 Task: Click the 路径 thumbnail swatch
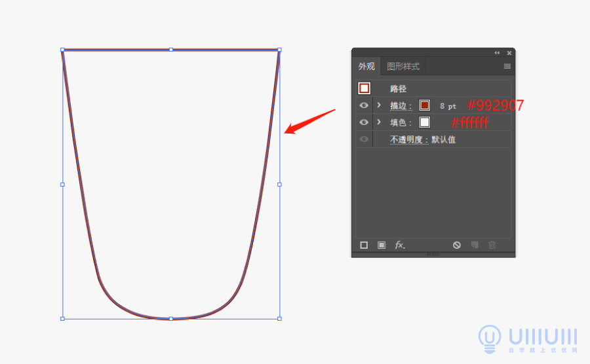pos(364,88)
